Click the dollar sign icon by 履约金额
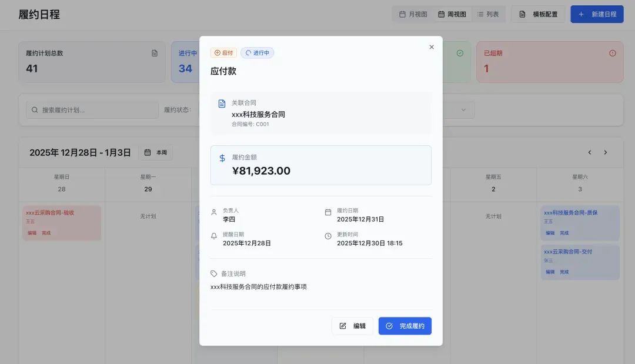 click(x=222, y=158)
